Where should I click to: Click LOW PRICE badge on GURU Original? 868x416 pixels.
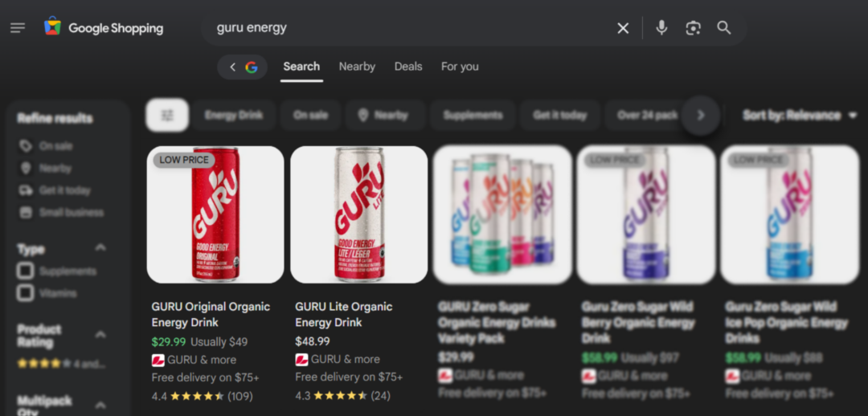click(184, 160)
